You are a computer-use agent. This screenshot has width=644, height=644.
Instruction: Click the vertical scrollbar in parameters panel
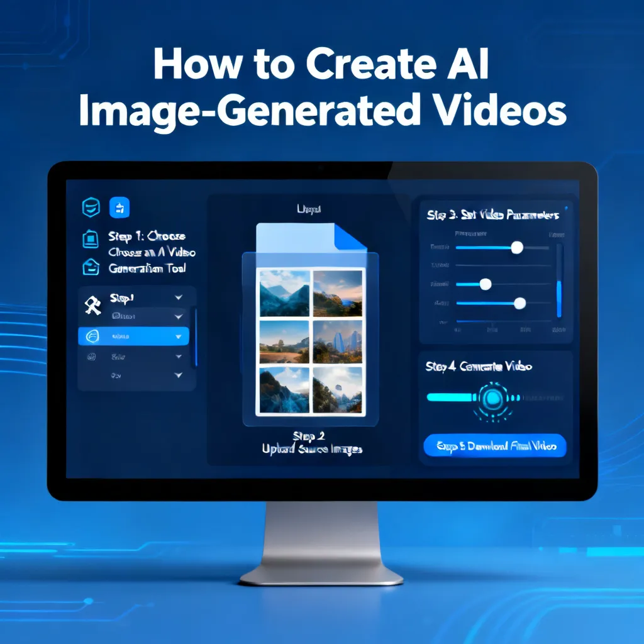pyautogui.click(x=559, y=281)
